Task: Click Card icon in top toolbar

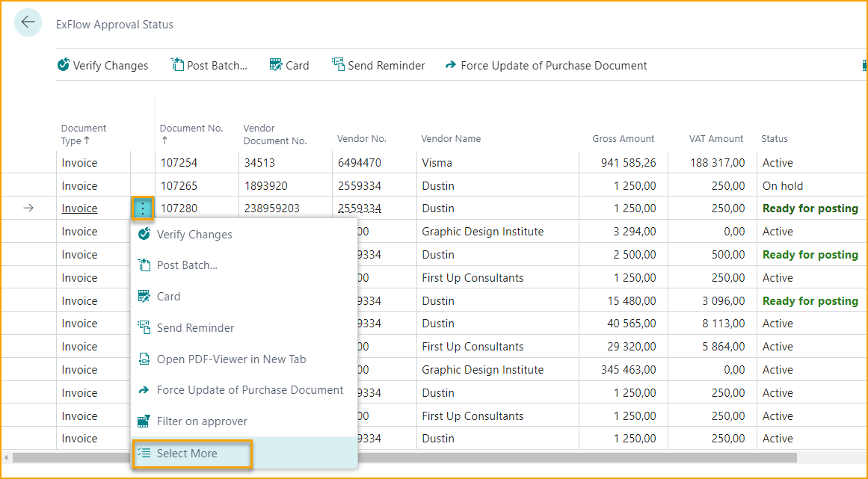Action: click(x=276, y=65)
